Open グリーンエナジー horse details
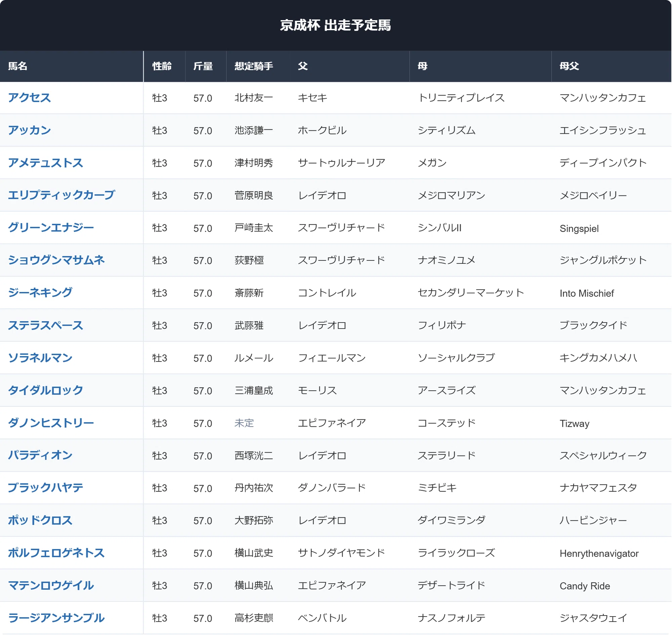The height and width of the screenshot is (635, 672). pyautogui.click(x=51, y=228)
